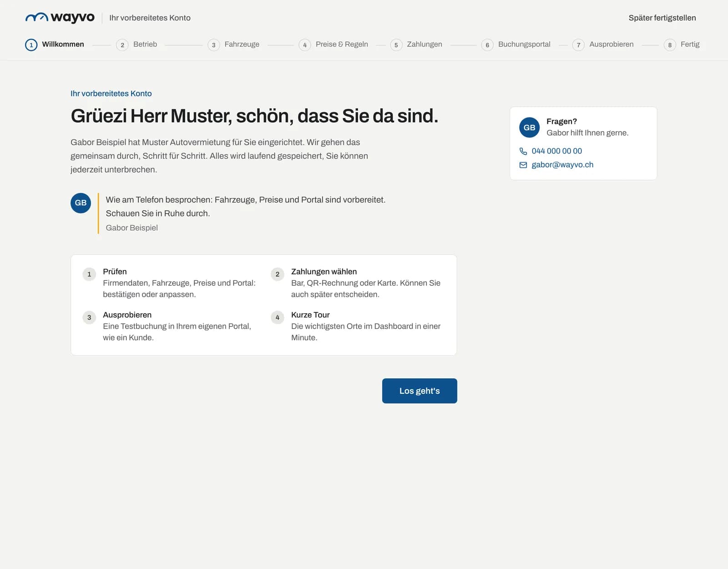Image resolution: width=728 pixels, height=569 pixels.
Task: Click the quote starting 'Wie am Telefon besprochen'
Action: (x=246, y=207)
